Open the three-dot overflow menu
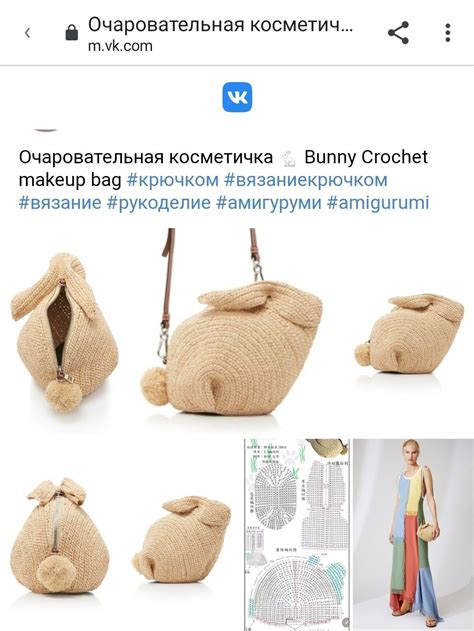 pos(447,33)
